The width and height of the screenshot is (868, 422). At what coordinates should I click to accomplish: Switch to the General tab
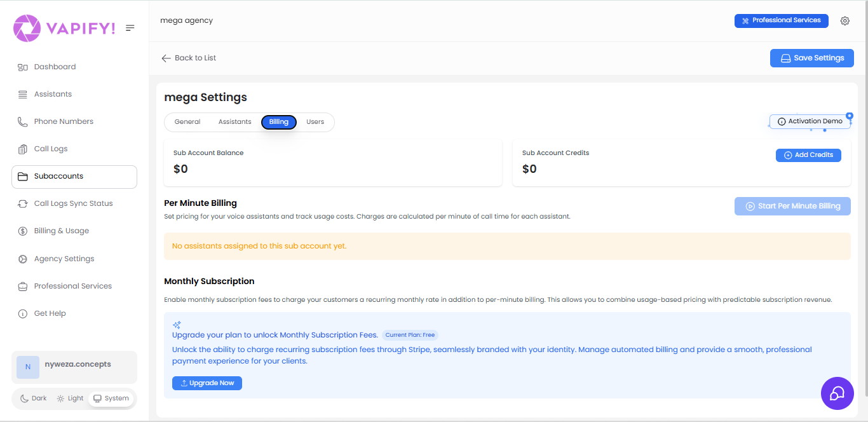coord(189,121)
